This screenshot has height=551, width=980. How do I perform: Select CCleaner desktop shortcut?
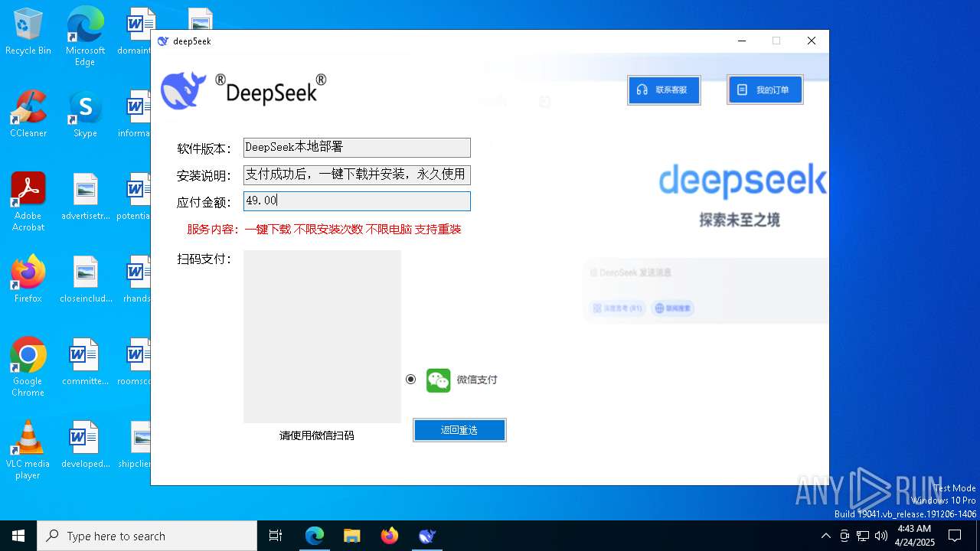pos(28,115)
